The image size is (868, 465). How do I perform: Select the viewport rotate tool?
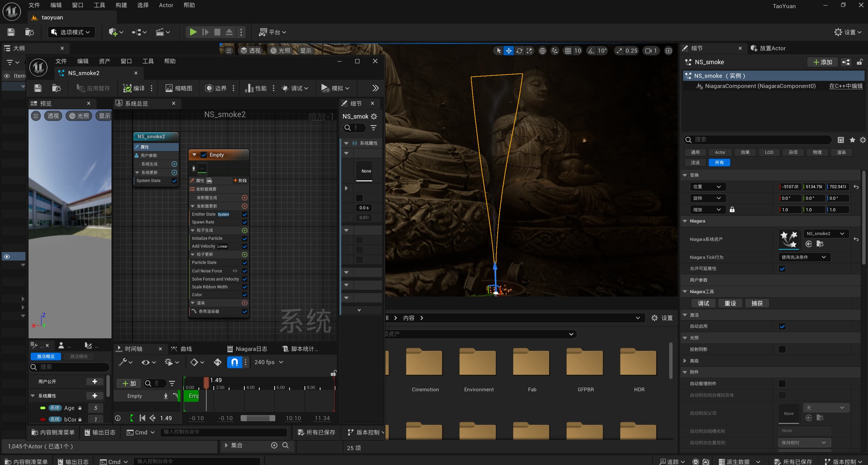pyautogui.click(x=519, y=51)
